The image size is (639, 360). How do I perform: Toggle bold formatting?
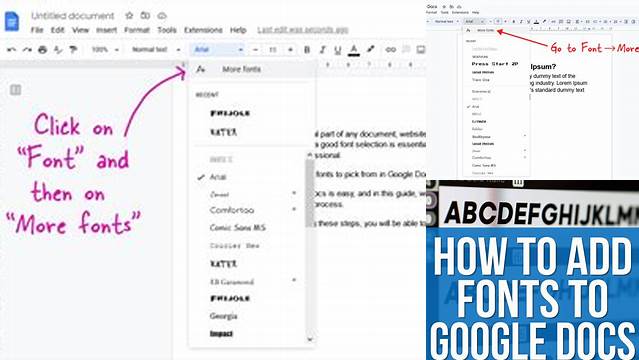pyautogui.click(x=307, y=50)
